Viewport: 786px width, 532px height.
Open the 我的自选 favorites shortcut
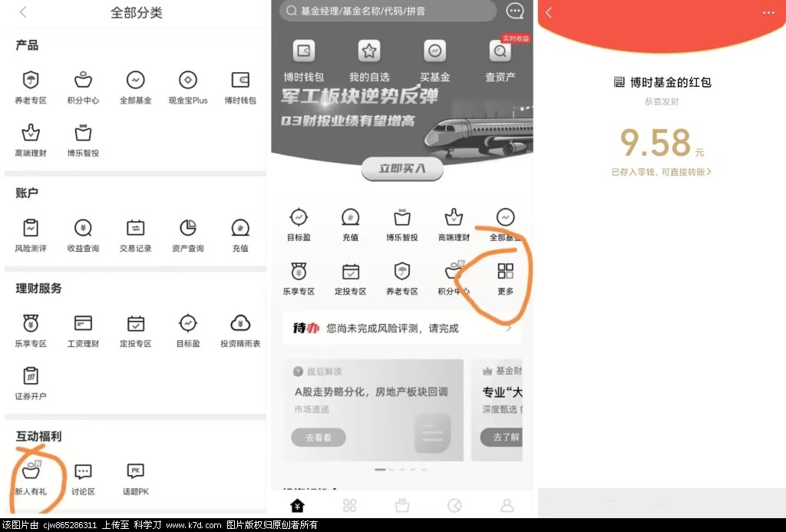click(369, 61)
